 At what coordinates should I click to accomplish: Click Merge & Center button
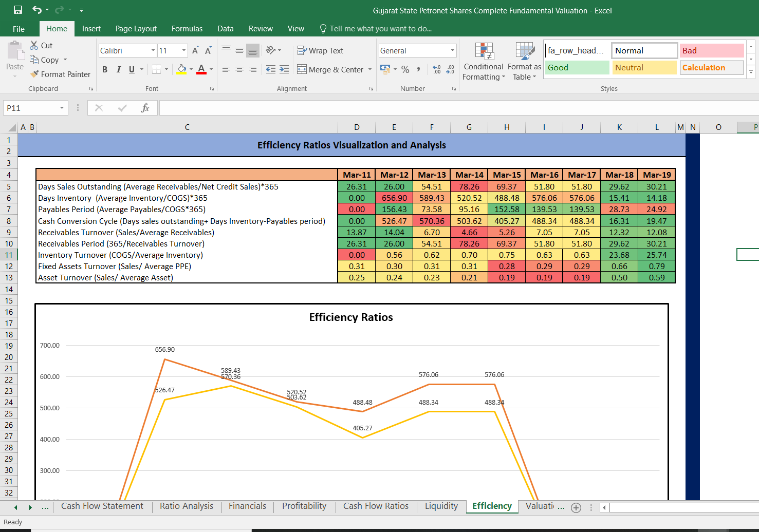point(330,69)
